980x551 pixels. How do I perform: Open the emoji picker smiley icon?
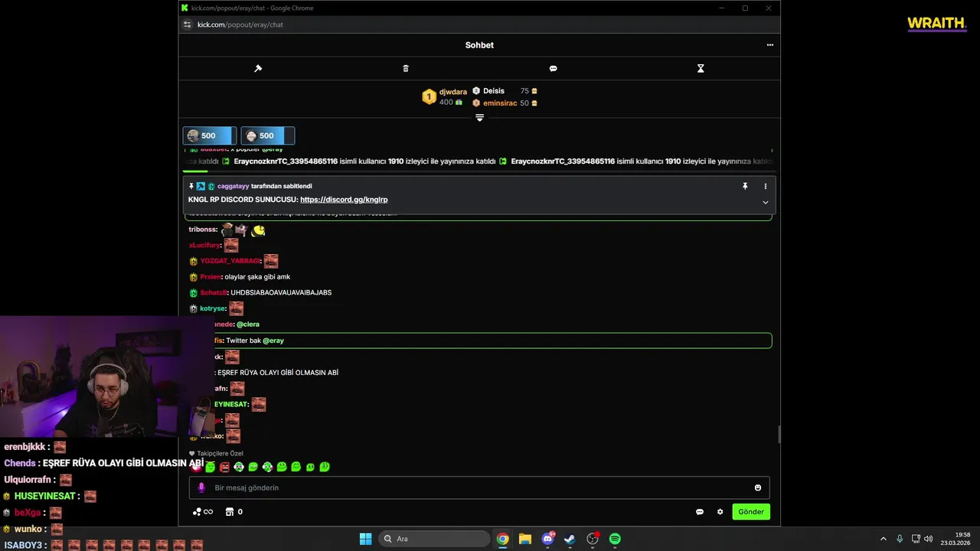[x=758, y=487]
